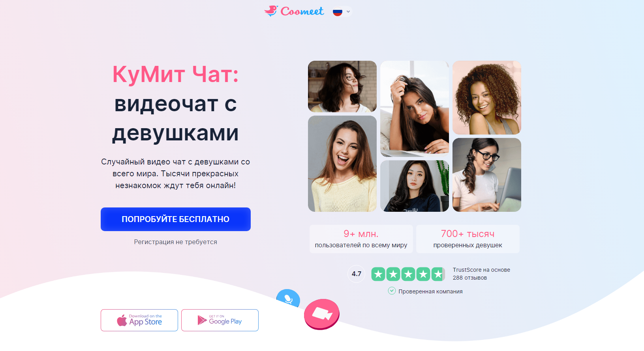The image size is (644, 351).
Task: Click the 700+ тысяч verified girls card
Action: click(x=468, y=239)
